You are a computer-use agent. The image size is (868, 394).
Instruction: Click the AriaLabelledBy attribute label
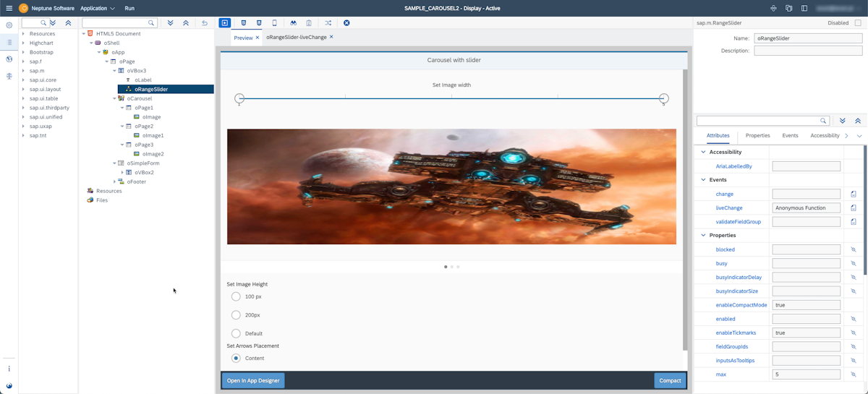pos(733,166)
